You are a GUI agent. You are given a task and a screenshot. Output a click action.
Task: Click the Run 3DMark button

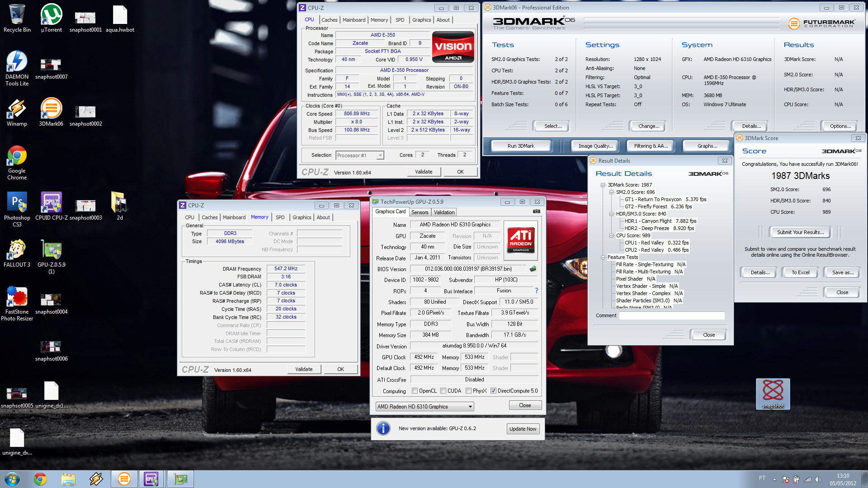[x=521, y=146]
